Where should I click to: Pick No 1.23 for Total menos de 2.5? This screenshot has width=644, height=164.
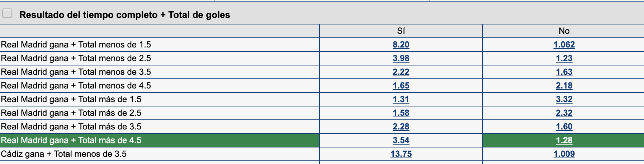pos(564,58)
